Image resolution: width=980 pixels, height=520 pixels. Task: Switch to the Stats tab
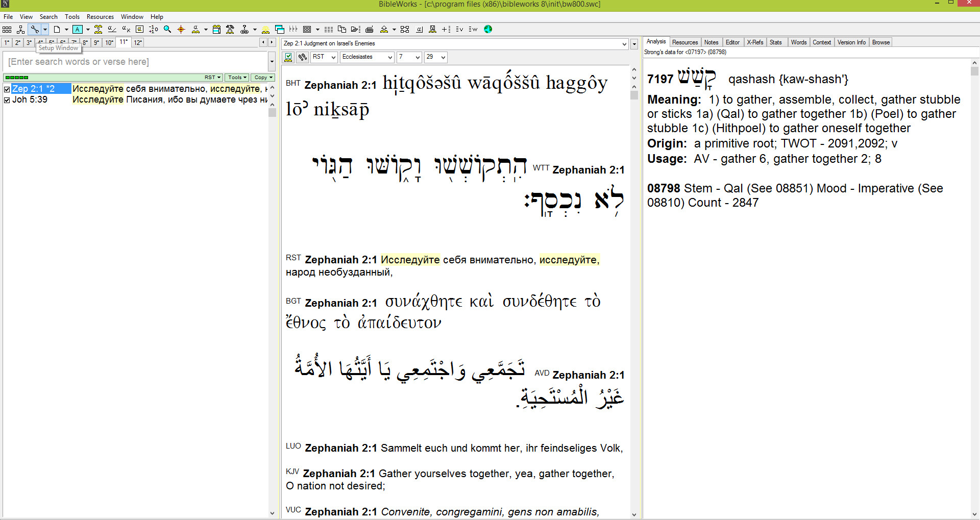(775, 42)
